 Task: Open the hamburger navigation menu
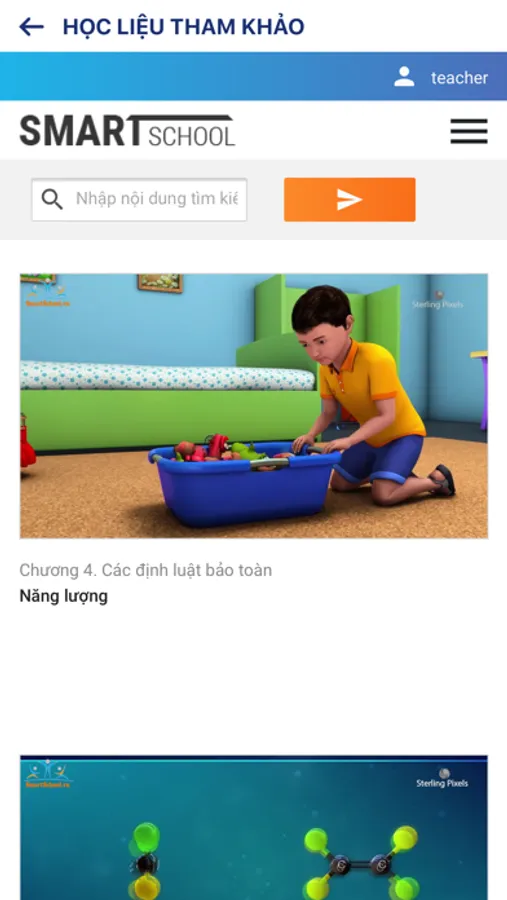click(x=469, y=131)
